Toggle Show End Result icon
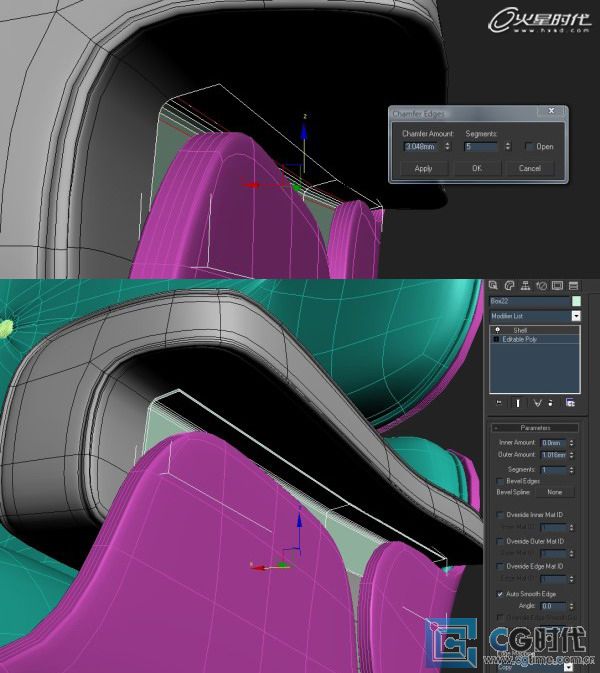Viewport: 600px width, 673px height. 518,403
